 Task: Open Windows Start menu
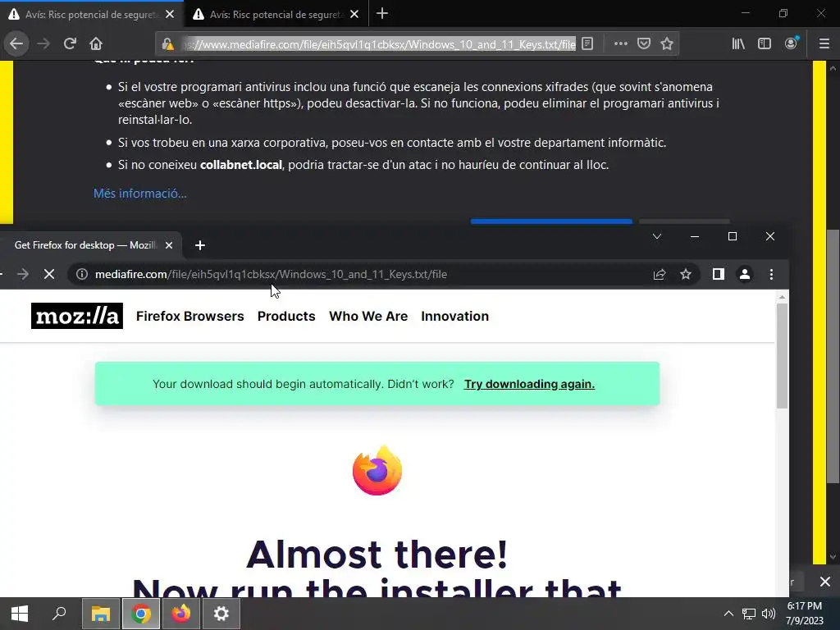point(20,614)
